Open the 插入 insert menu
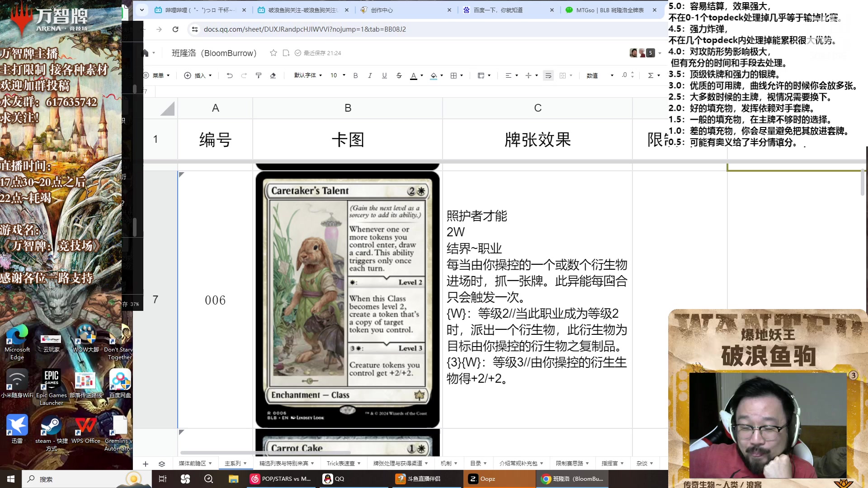The height and width of the screenshot is (488, 868). tap(198, 75)
